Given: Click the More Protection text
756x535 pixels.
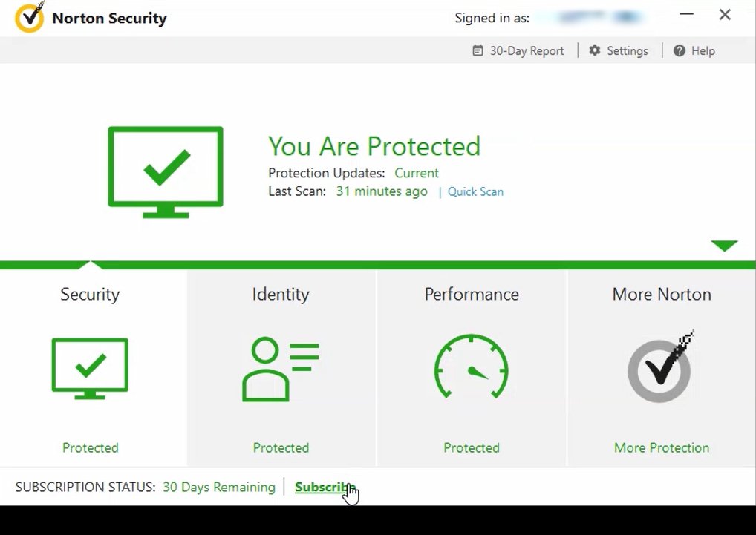Looking at the screenshot, I should click(x=661, y=447).
